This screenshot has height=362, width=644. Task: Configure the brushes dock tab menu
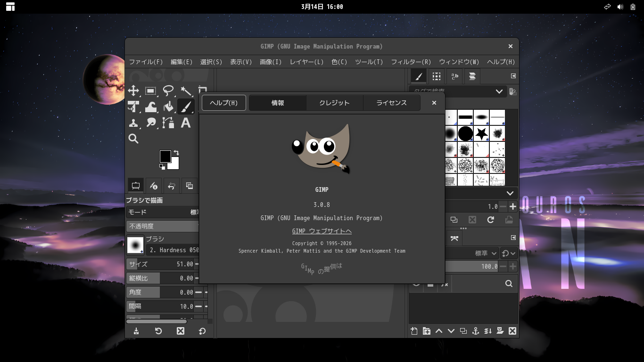(513, 76)
